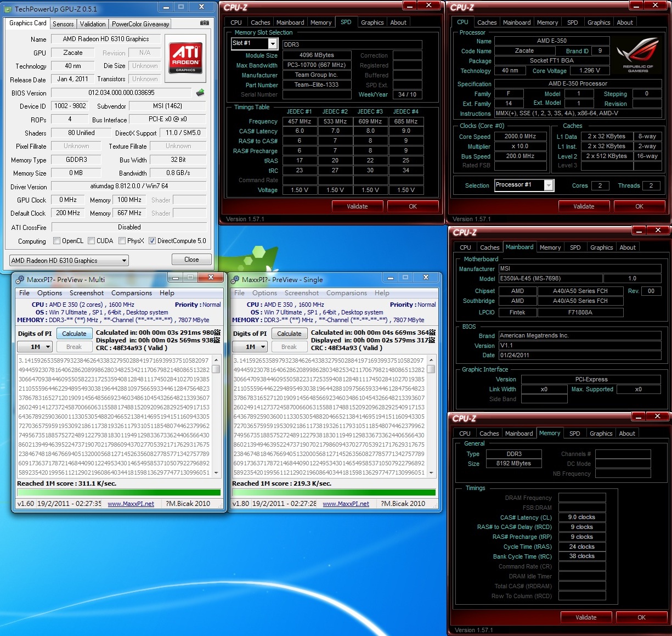Click the BIOS Version field 012.034.000.000.038695

pos(122,93)
